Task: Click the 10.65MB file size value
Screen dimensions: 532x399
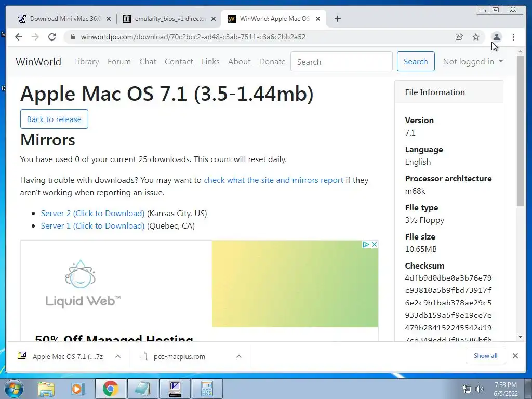Action: click(421, 249)
